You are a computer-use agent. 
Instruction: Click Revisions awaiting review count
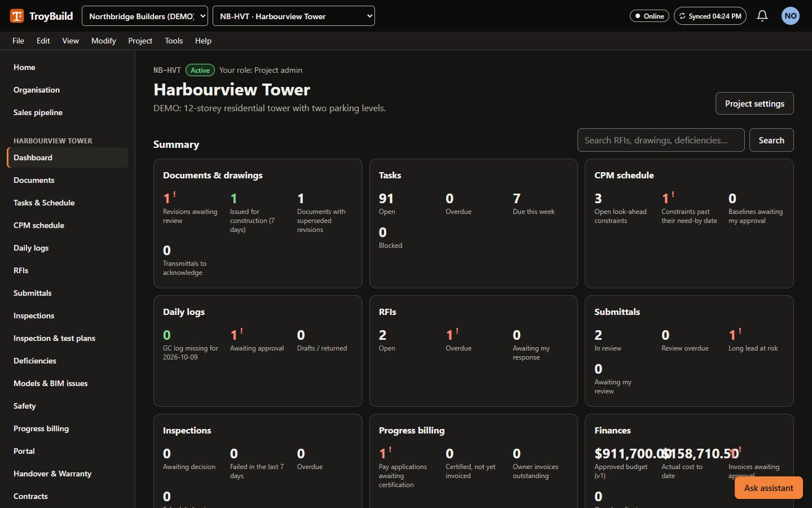pyautogui.click(x=167, y=199)
